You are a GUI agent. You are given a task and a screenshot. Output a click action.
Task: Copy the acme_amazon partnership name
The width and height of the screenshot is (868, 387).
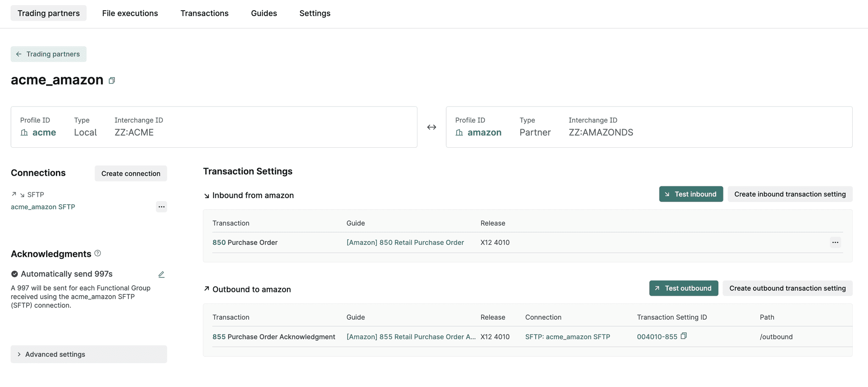coord(112,81)
